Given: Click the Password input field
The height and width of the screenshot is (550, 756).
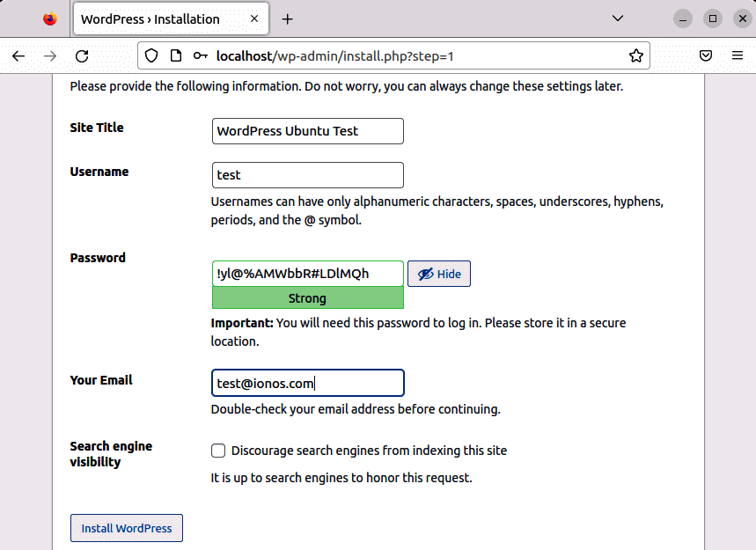Looking at the screenshot, I should click(x=308, y=274).
